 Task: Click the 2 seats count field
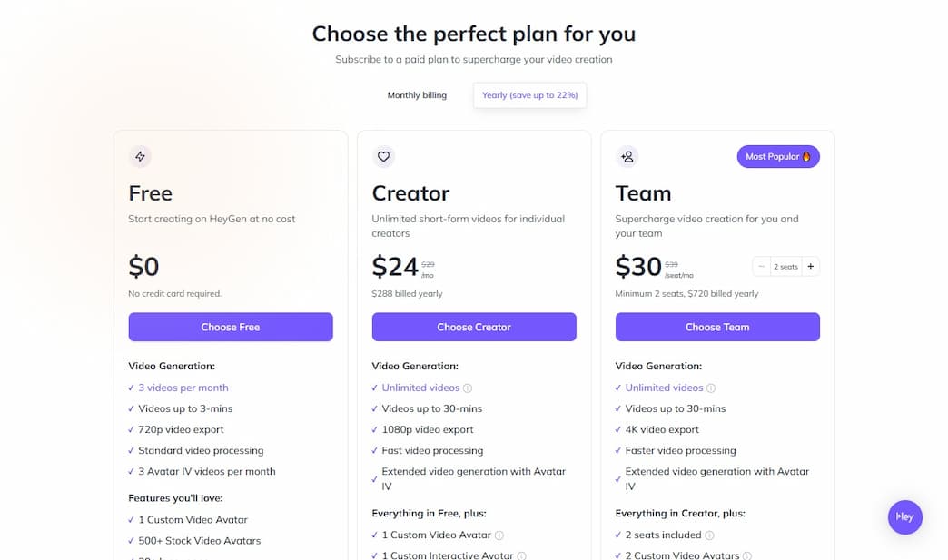point(785,267)
